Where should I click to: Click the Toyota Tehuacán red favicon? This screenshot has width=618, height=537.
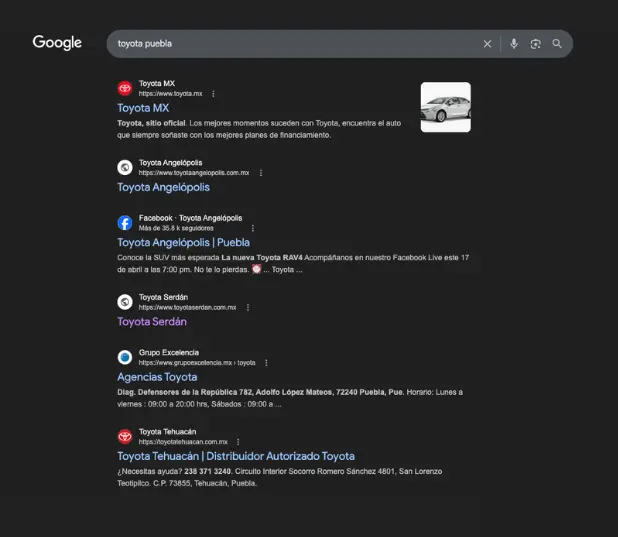click(125, 436)
